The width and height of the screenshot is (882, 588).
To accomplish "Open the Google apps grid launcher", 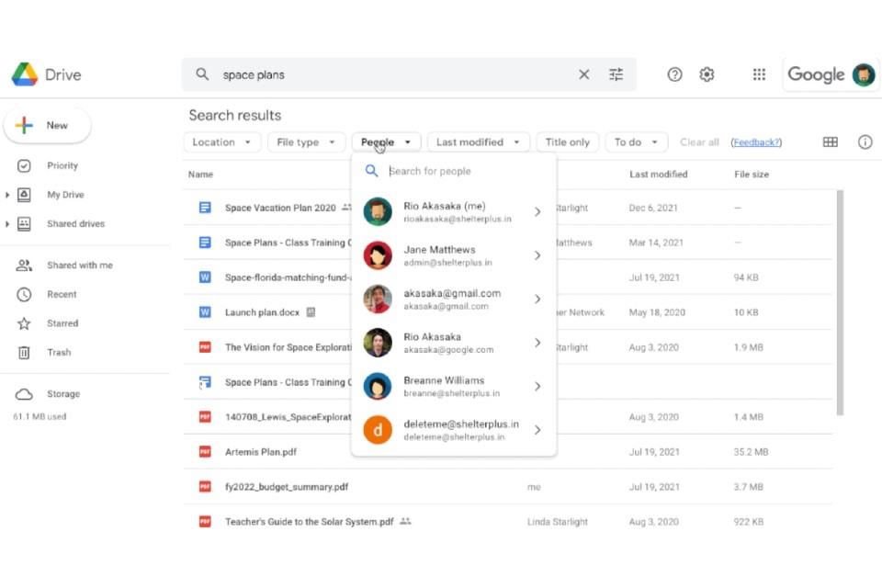I will point(759,75).
